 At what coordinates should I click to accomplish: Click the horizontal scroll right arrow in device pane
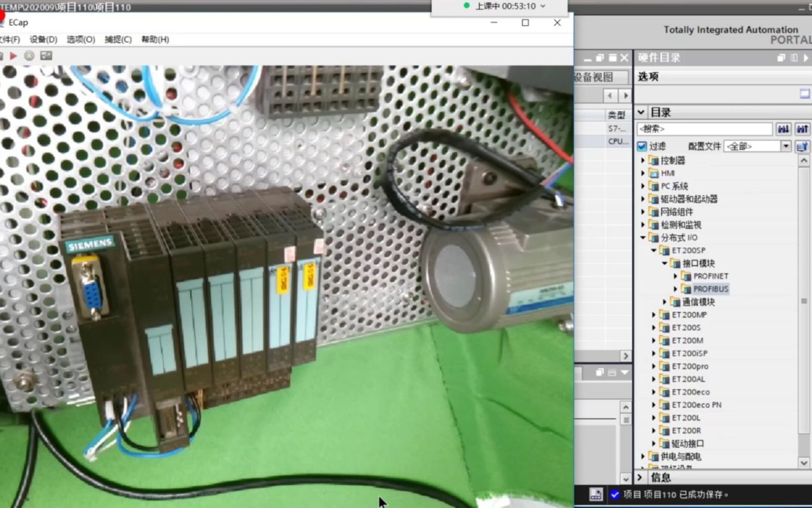[625, 356]
